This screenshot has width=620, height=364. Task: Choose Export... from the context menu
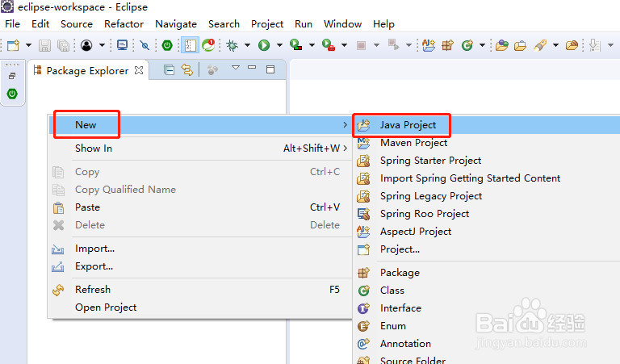(200, 266)
